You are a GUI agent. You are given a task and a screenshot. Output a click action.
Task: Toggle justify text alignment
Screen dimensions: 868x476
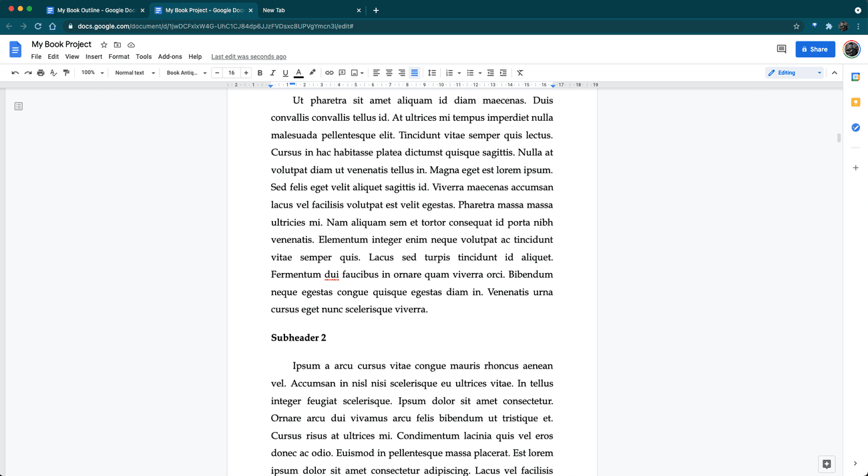[415, 73]
